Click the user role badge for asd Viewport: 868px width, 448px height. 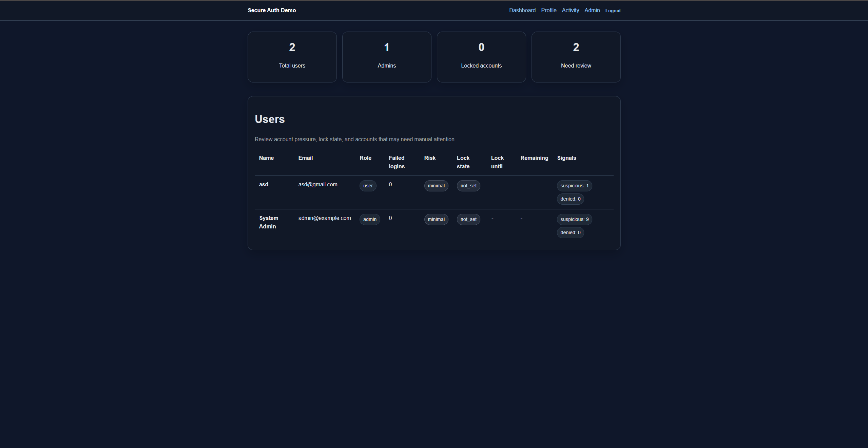[367, 186]
